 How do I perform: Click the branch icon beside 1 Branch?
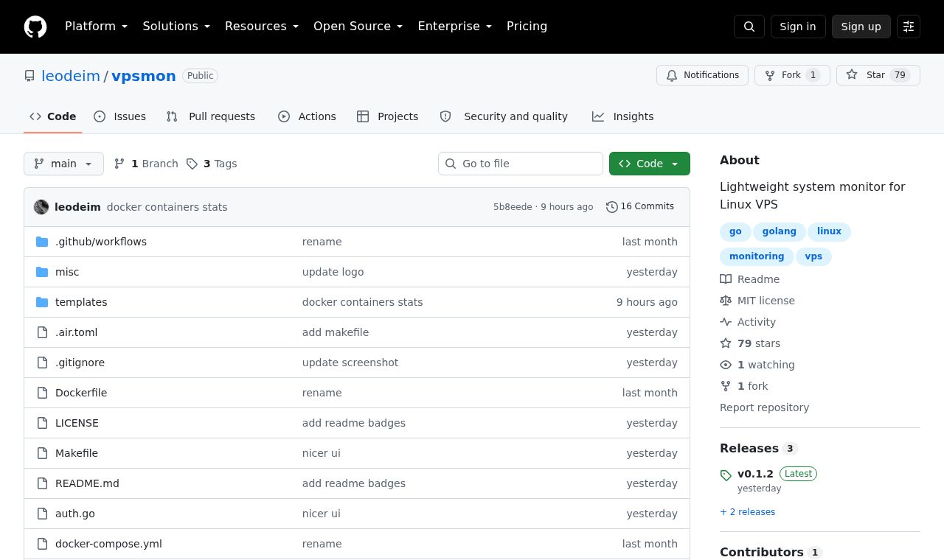pyautogui.click(x=119, y=164)
